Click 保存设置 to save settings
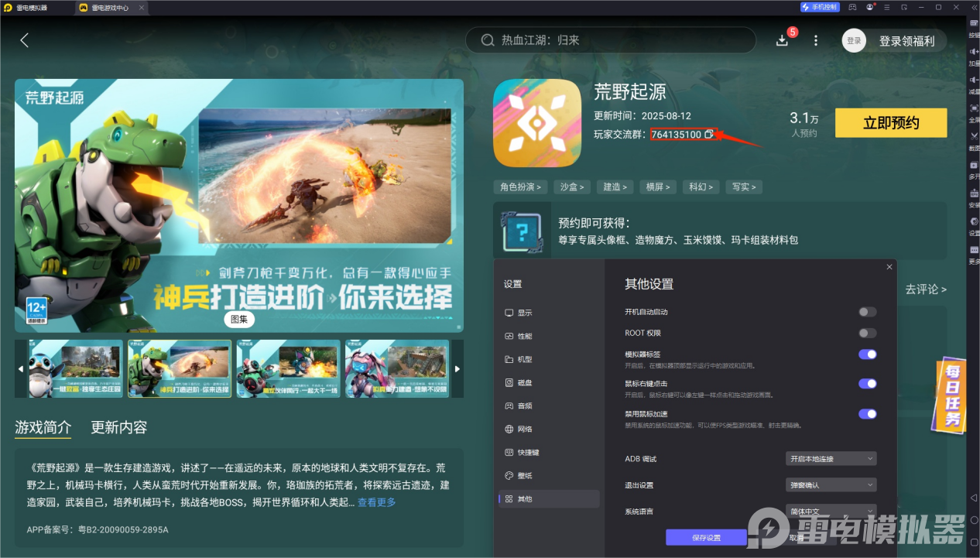Image resolution: width=980 pixels, height=558 pixels. [x=705, y=538]
